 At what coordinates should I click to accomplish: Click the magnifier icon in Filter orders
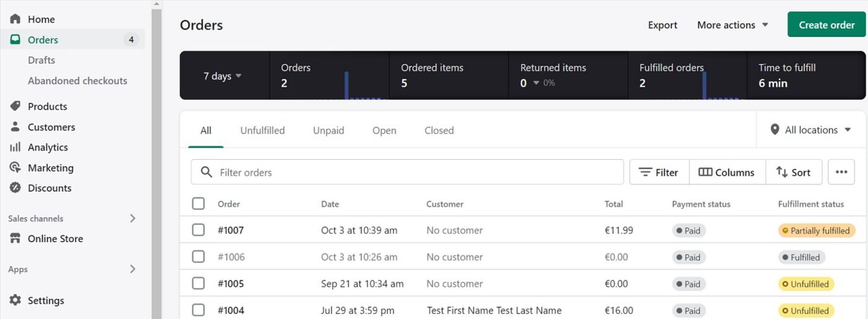[x=206, y=172]
